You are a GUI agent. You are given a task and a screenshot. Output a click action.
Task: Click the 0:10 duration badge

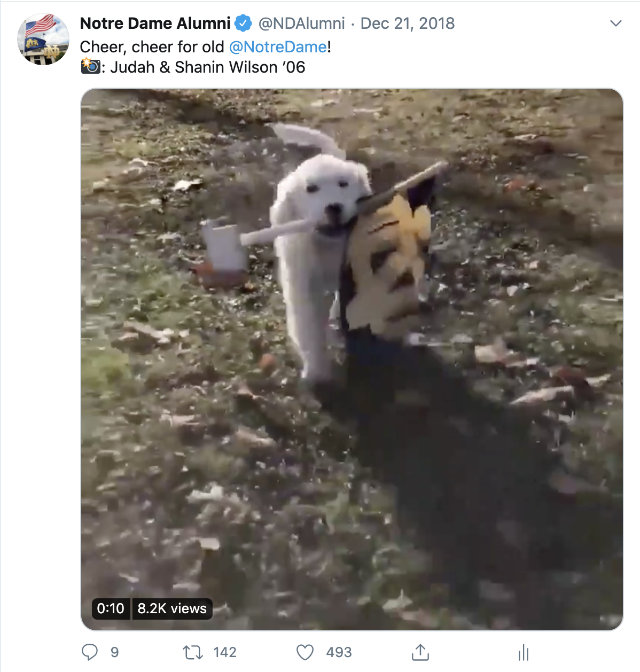[x=111, y=608]
